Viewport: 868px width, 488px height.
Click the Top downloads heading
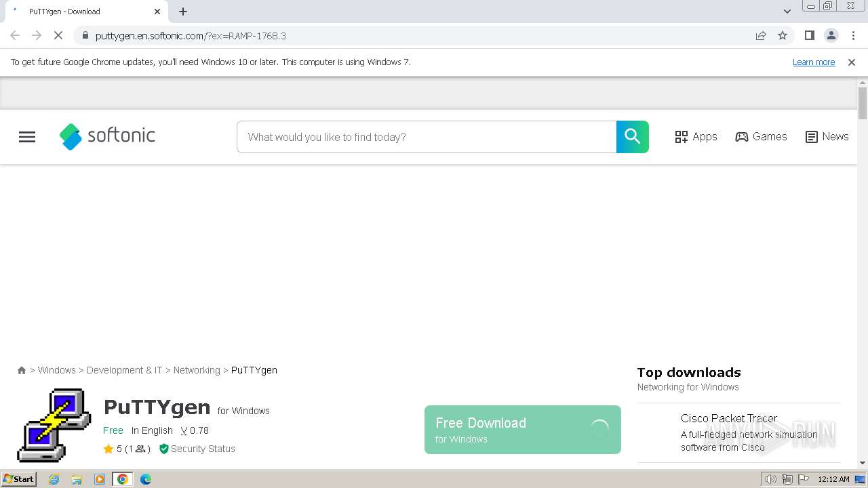(689, 372)
